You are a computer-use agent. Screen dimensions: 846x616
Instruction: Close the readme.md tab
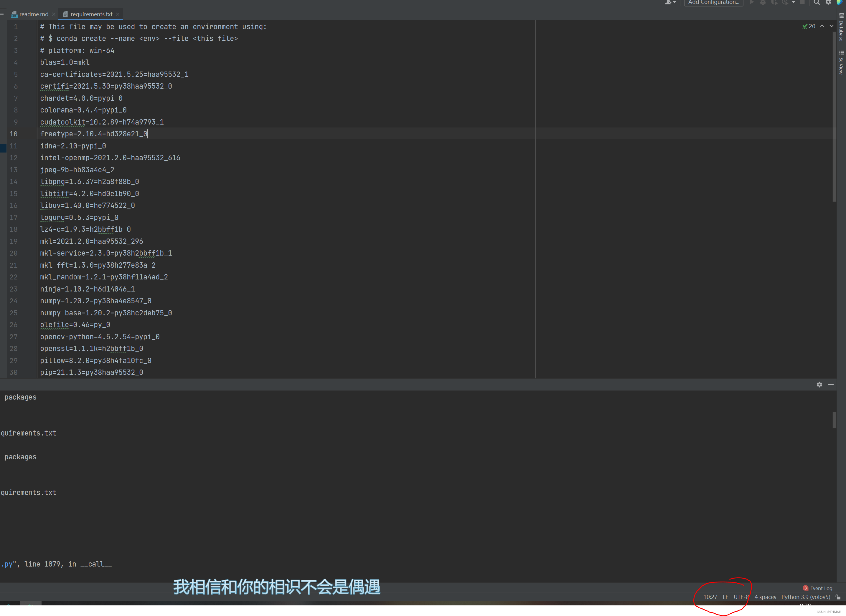point(54,14)
